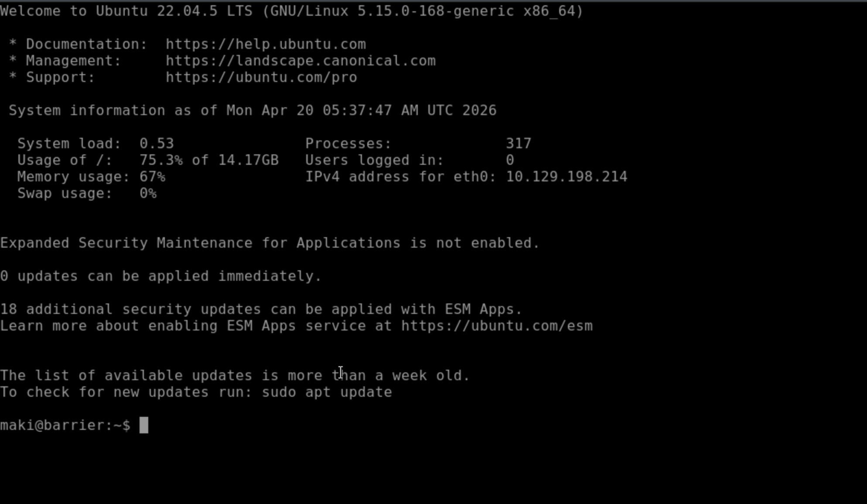Click the help.ubuntu.com documentation URL
The image size is (867, 504).
click(266, 44)
